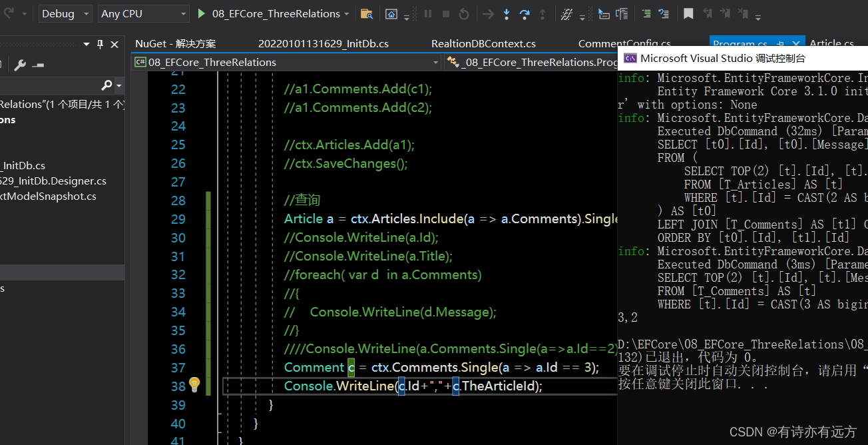Select the solution node with 1 个项目
This screenshot has width=868, height=445.
[x=63, y=105]
